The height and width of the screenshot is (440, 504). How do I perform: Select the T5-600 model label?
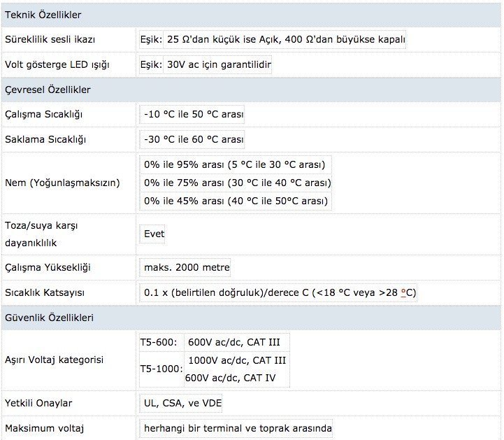pyautogui.click(x=159, y=342)
